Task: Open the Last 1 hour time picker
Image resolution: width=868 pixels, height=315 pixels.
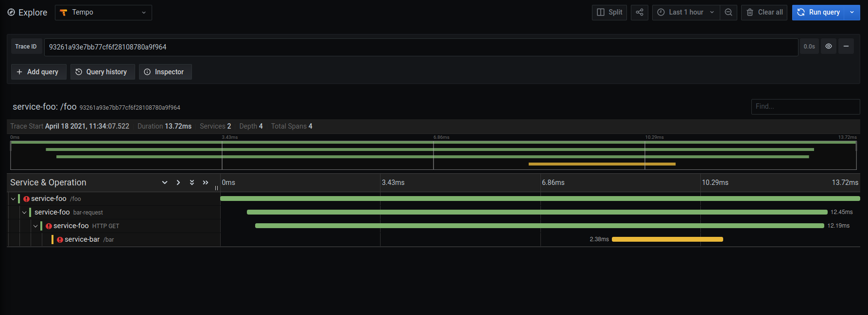Action: pyautogui.click(x=686, y=13)
